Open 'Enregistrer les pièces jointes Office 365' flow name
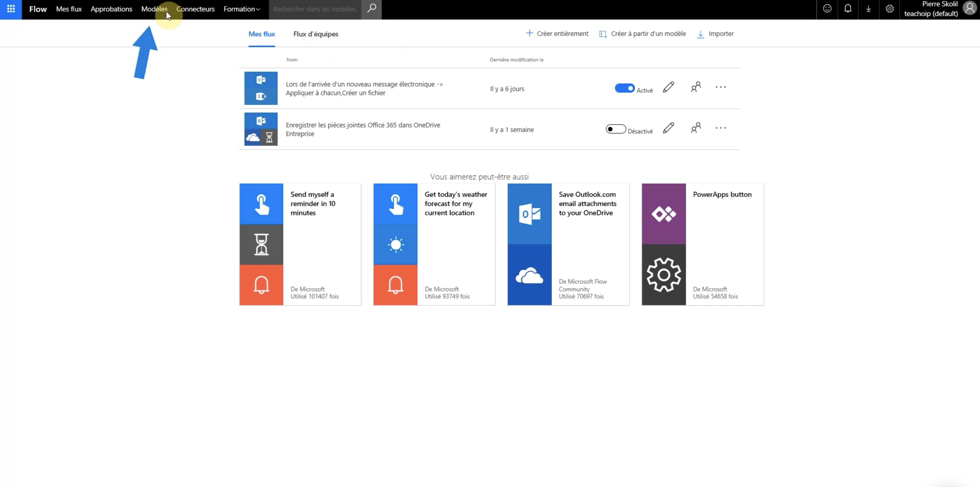This screenshot has width=980, height=487. click(x=363, y=129)
